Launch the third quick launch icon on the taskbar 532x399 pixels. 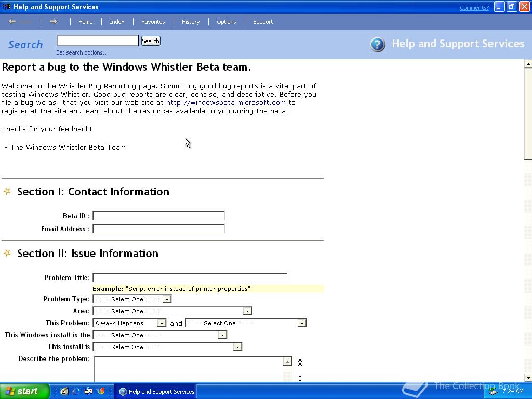tap(88, 392)
